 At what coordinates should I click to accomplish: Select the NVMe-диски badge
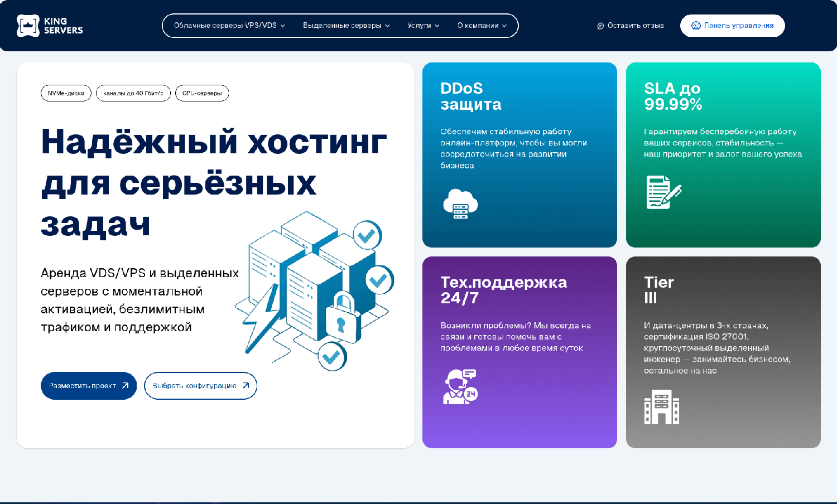(x=66, y=93)
